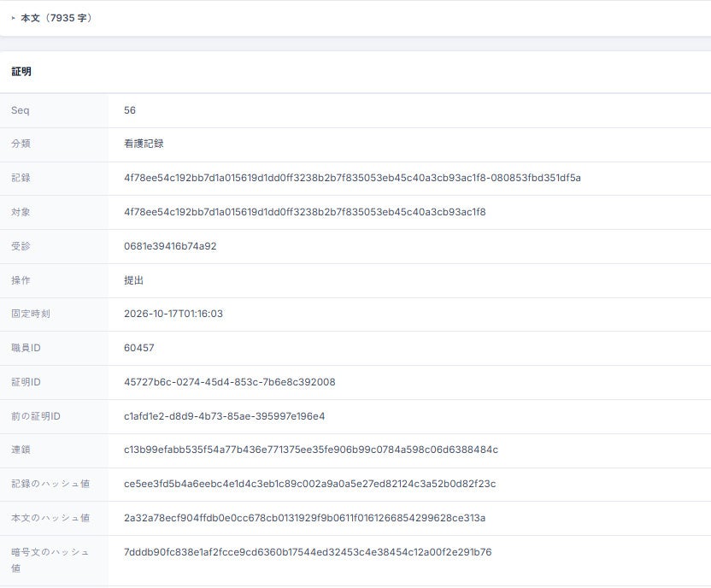
Task: Select the 記録 hash value ending 351df5a
Action: 352,178
